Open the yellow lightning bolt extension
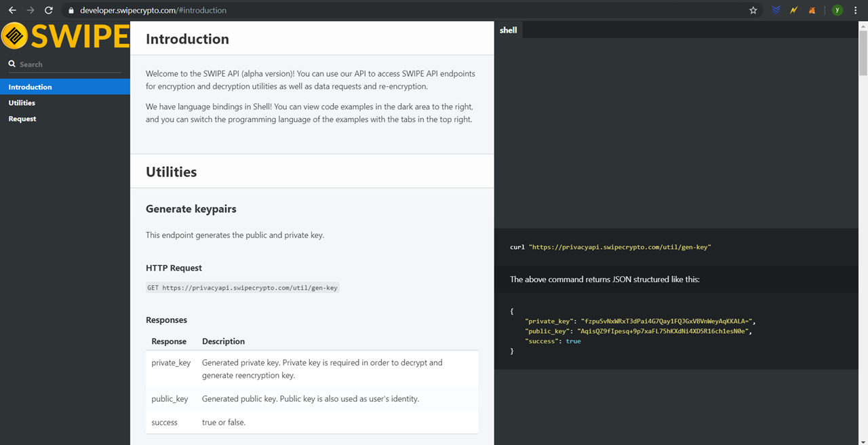This screenshot has width=868, height=445. click(x=793, y=10)
